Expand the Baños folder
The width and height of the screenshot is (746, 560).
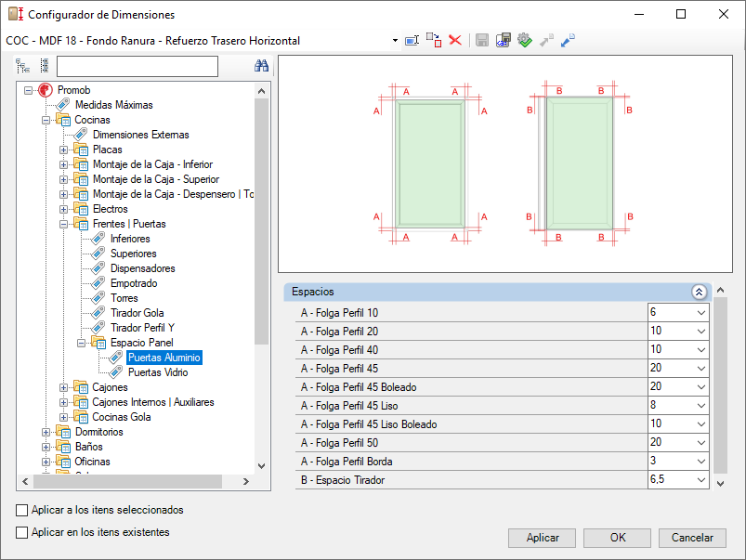tap(46, 447)
